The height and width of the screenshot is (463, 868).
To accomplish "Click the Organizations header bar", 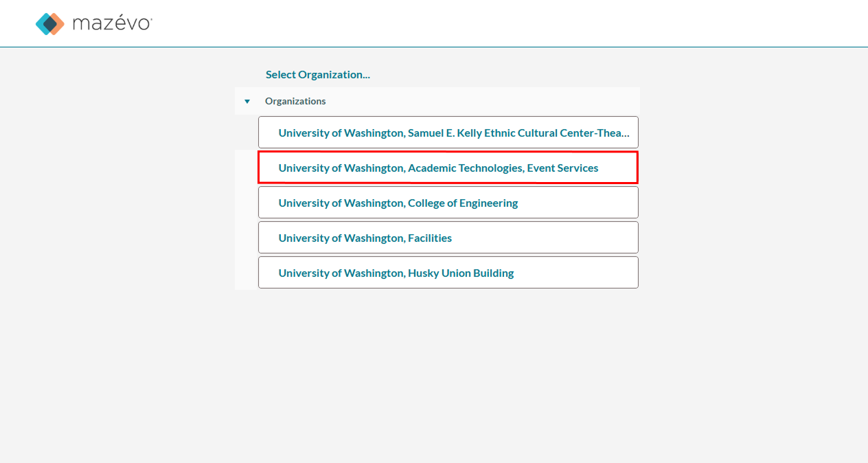I will [437, 101].
